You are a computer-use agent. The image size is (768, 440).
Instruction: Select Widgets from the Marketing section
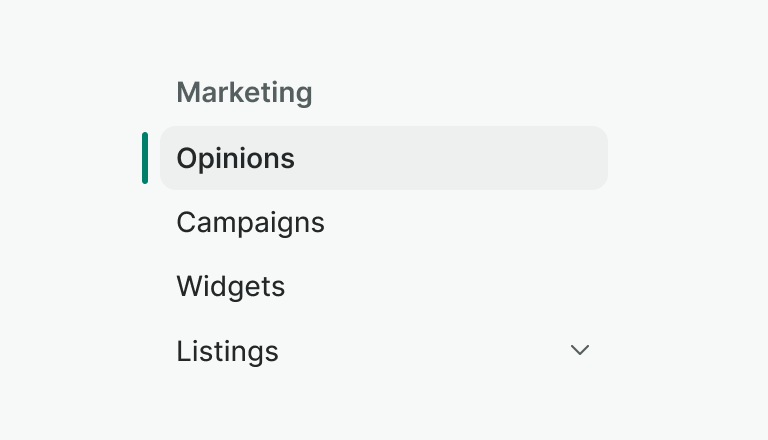(x=231, y=287)
